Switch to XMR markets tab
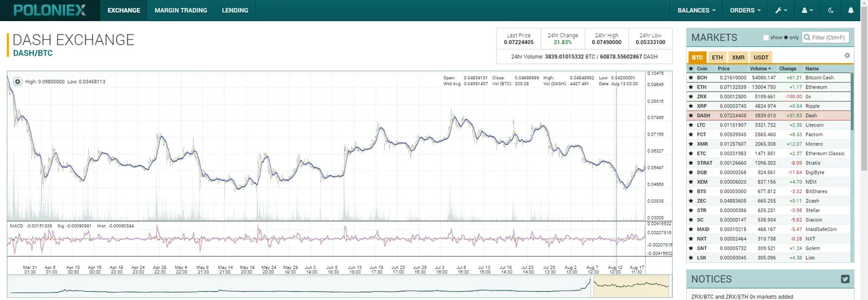The width and height of the screenshot is (868, 300). [x=738, y=58]
